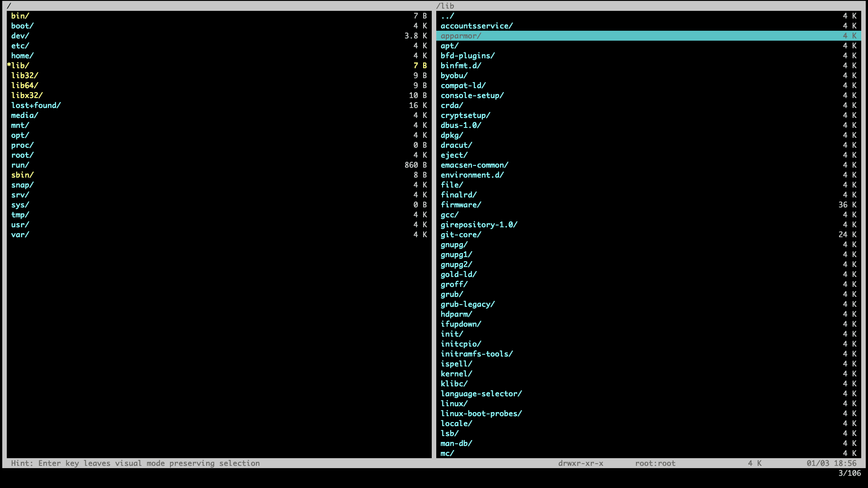The width and height of the screenshot is (868, 488).
Task: Select the lost+found/ directory
Action: (36, 105)
